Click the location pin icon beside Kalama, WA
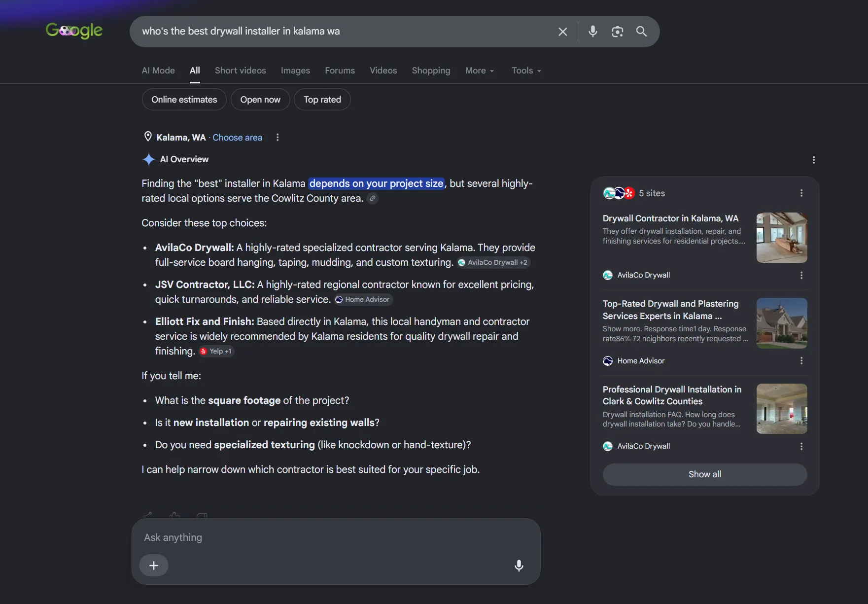868x604 pixels. pos(147,137)
